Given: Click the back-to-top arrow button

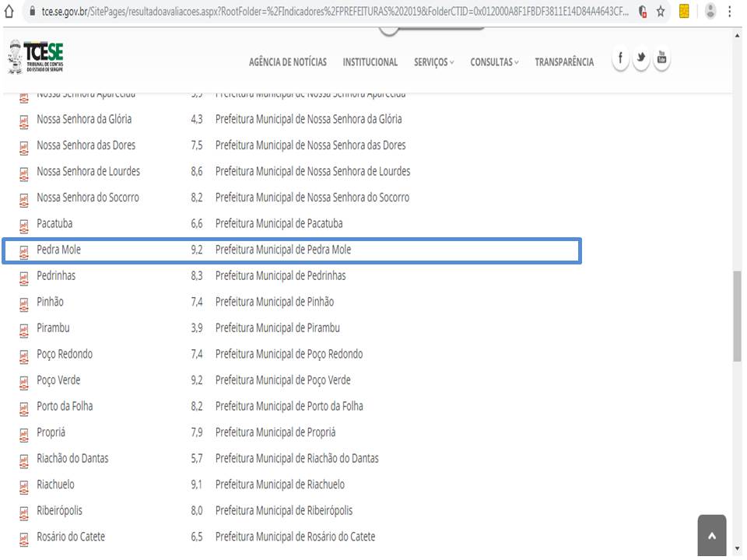Looking at the screenshot, I should coord(712,535).
